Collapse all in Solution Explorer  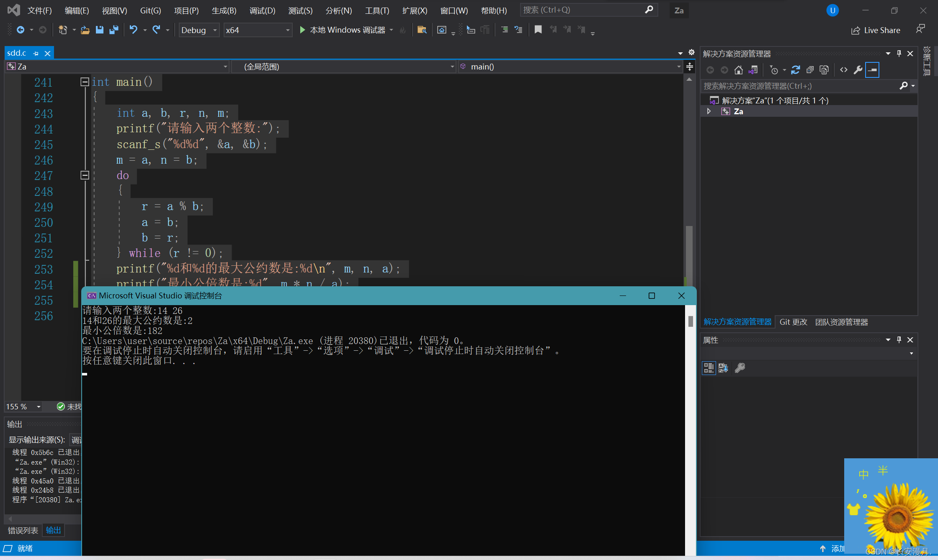(810, 70)
